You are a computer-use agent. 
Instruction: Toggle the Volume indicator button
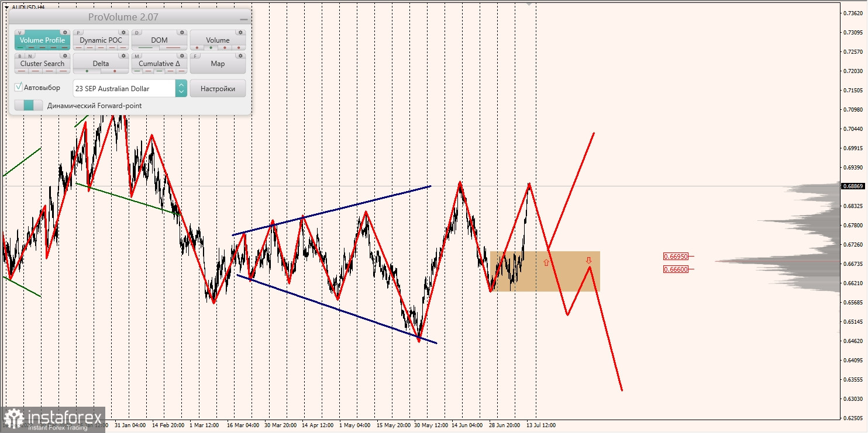(218, 40)
